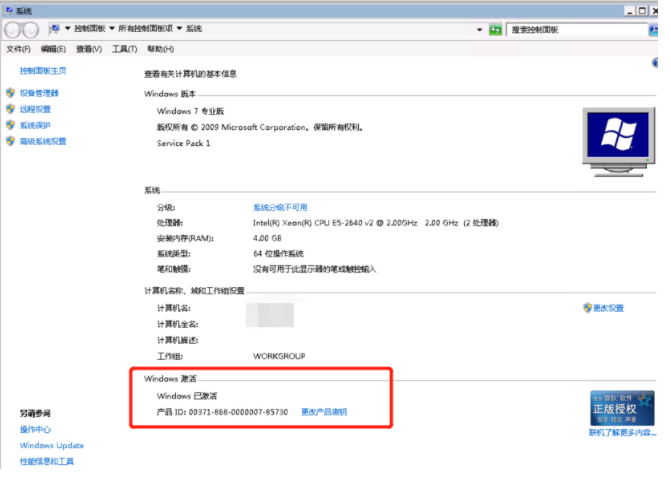The height and width of the screenshot is (496, 671).
Task: Click the 查看有关计算机的基本信息 heading
Action: tap(190, 74)
